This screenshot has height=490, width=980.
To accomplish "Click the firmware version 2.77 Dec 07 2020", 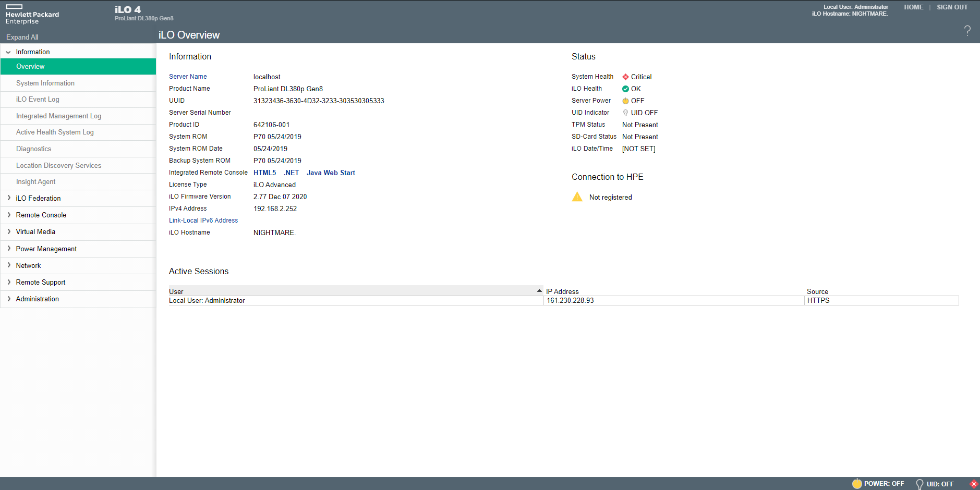I will pyautogui.click(x=280, y=197).
